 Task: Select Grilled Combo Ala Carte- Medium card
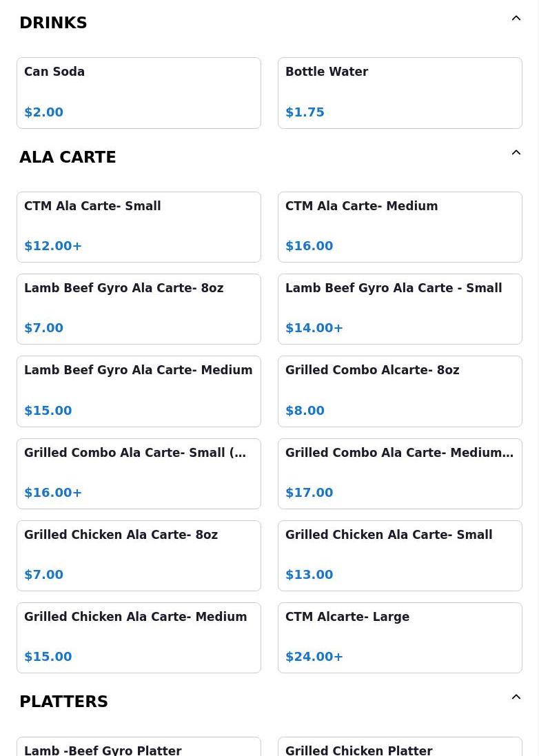[400, 473]
